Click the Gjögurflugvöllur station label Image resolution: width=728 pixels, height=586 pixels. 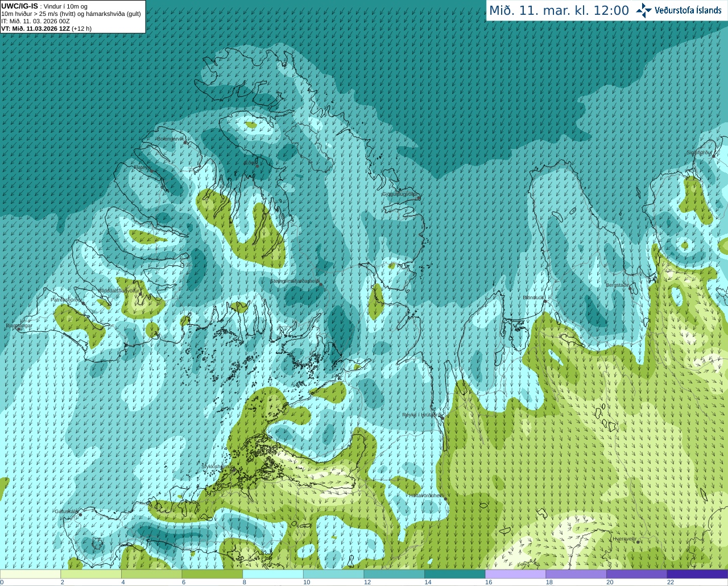[400, 194]
